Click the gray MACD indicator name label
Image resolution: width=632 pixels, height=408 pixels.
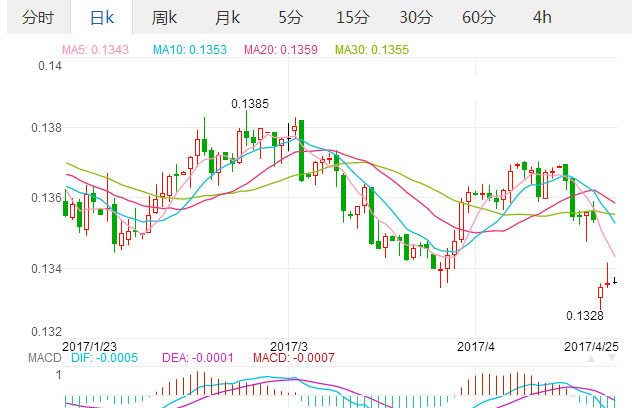45,358
